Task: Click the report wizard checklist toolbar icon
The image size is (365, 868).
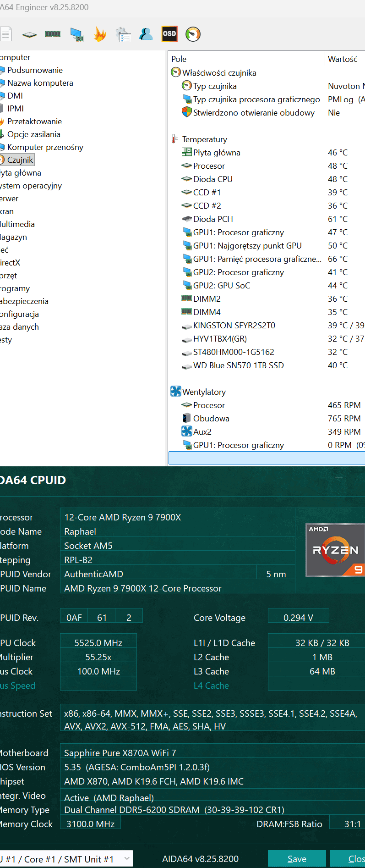Action: click(123, 34)
